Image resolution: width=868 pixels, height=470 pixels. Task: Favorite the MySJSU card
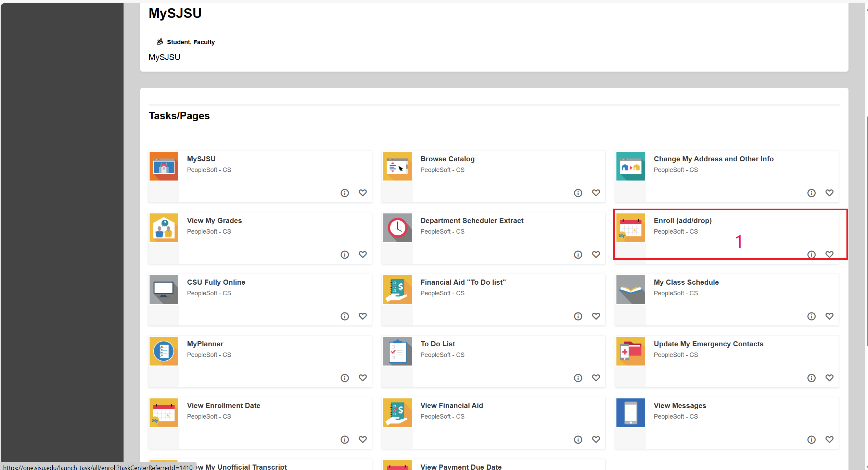363,193
